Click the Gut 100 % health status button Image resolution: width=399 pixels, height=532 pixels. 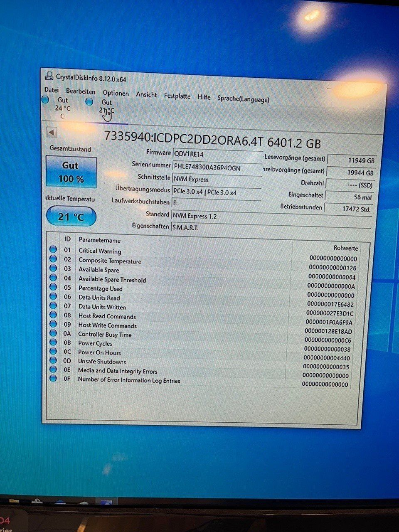click(71, 172)
